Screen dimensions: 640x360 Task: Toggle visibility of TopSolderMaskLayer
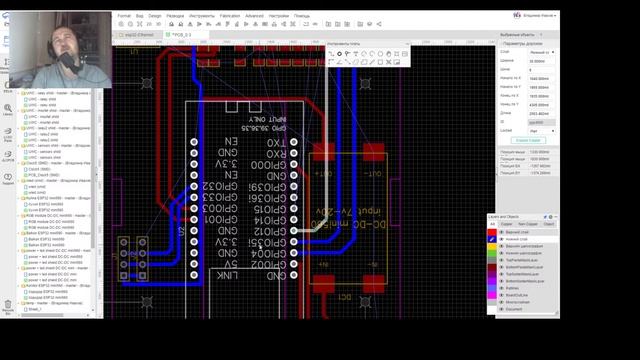click(502, 274)
